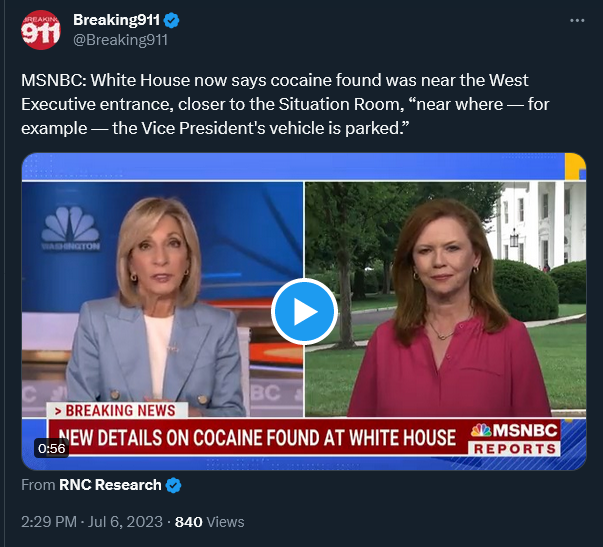Click the yellow corner accent of the video
This screenshot has height=547, width=603.
pos(575,167)
